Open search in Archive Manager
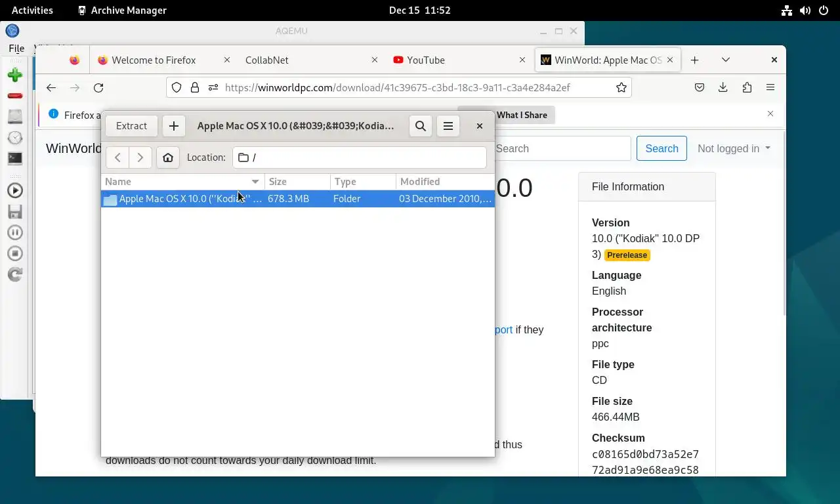This screenshot has height=504, width=840. [x=421, y=126]
